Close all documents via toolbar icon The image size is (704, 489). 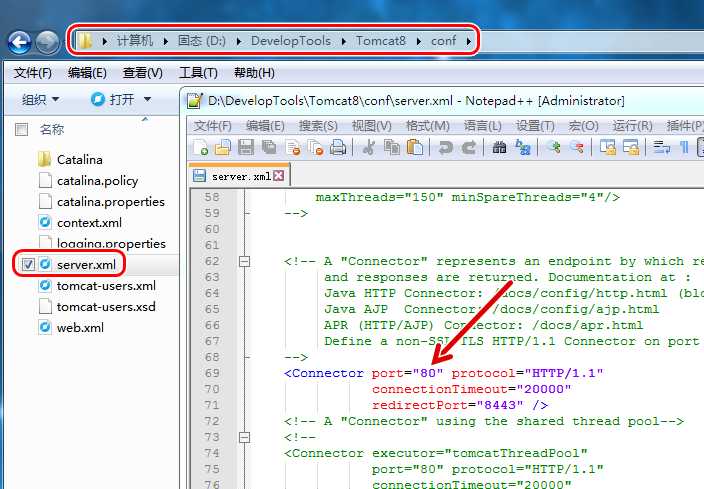315,147
